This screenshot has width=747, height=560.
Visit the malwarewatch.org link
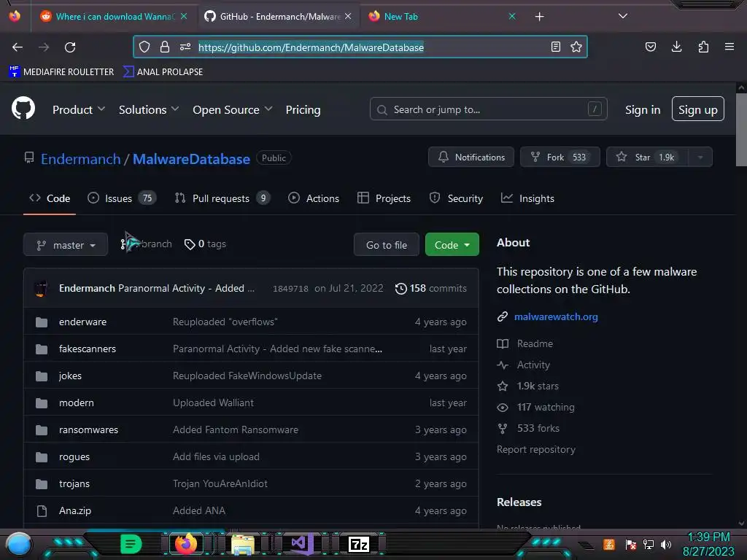(x=555, y=316)
